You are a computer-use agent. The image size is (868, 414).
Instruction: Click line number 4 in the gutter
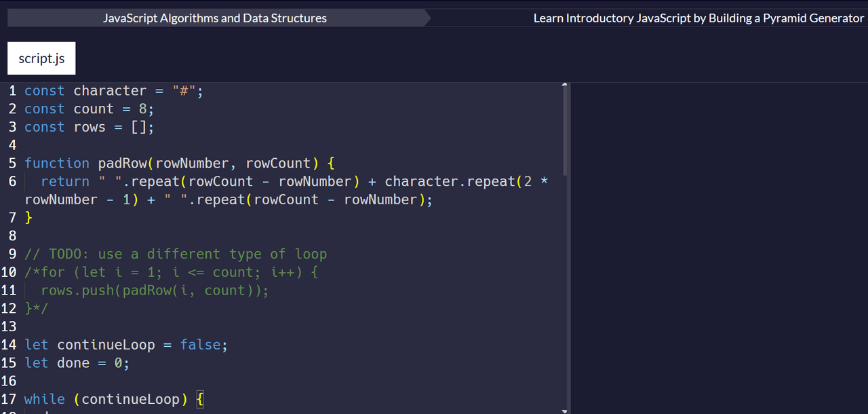pos(12,145)
